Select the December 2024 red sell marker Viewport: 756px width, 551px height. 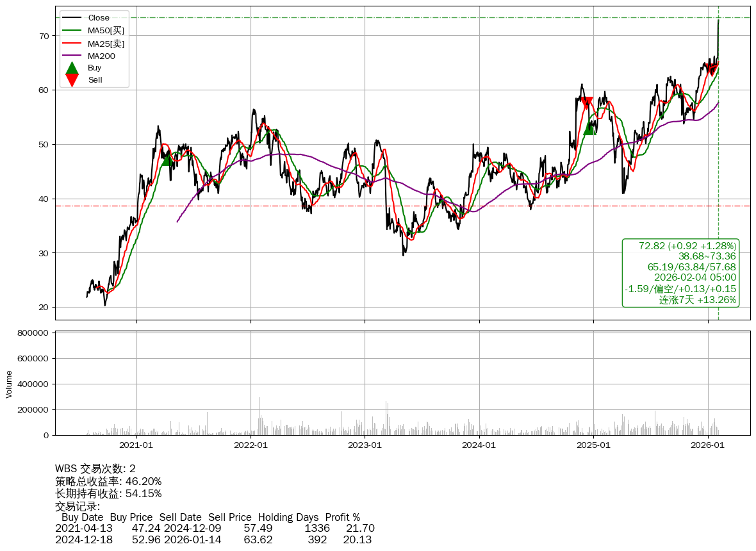click(x=587, y=103)
